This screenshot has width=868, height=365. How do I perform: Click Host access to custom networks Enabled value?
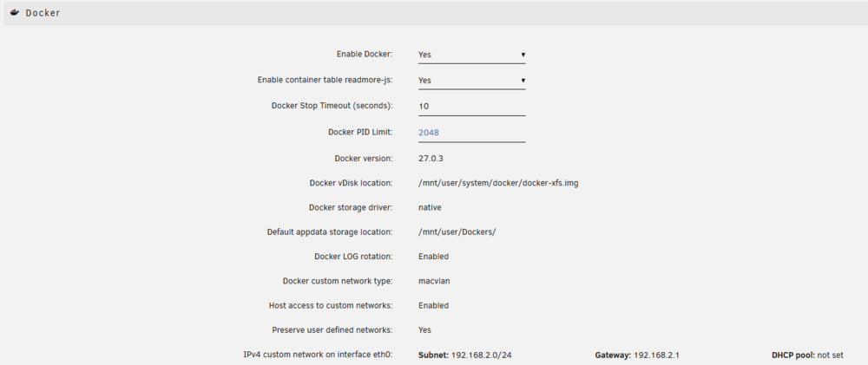point(433,305)
